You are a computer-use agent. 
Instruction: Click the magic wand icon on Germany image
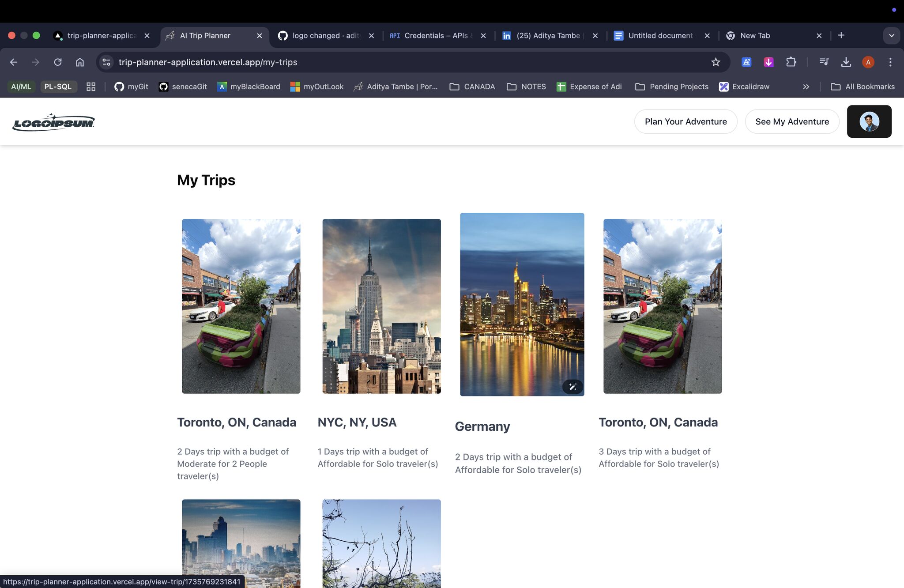tap(573, 387)
